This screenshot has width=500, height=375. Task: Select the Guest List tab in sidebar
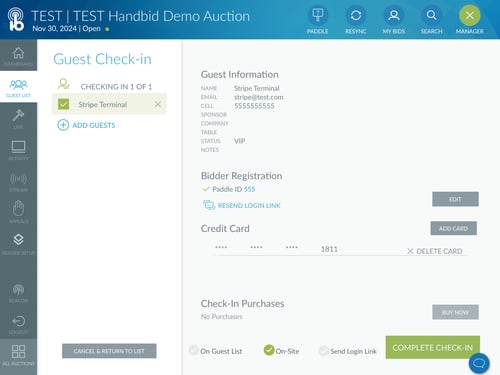18,87
